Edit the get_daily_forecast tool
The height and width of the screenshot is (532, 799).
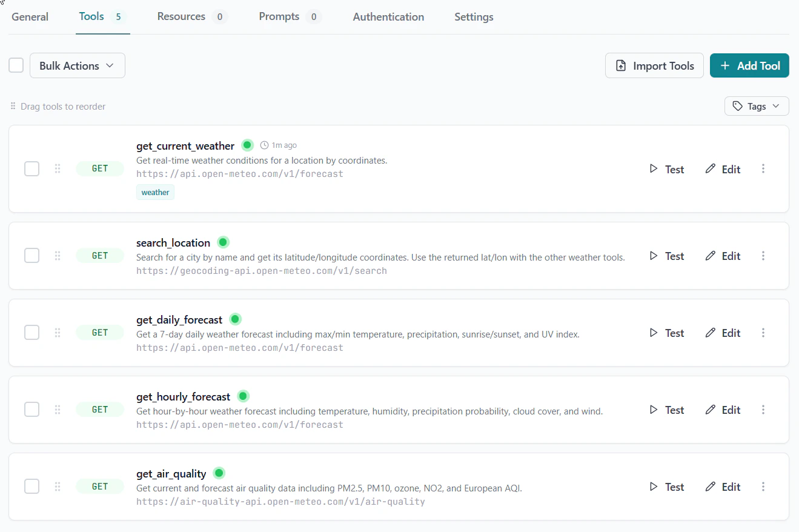point(723,333)
